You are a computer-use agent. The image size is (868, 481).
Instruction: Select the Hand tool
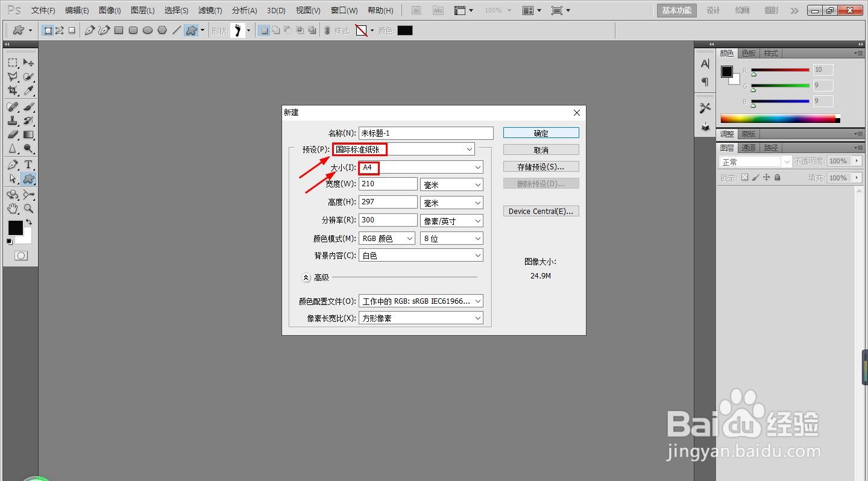pyautogui.click(x=13, y=209)
